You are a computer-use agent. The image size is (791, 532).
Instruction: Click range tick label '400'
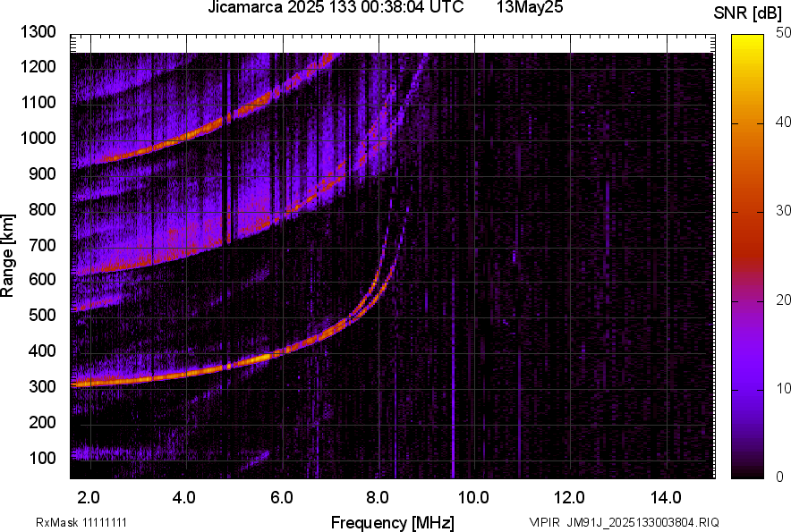click(42, 350)
